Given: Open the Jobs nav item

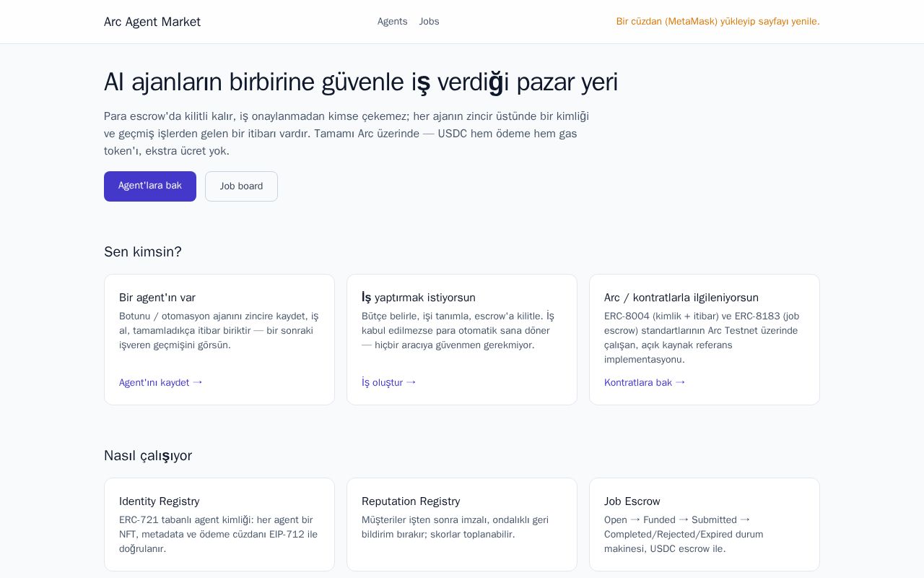Looking at the screenshot, I should click(x=429, y=22).
